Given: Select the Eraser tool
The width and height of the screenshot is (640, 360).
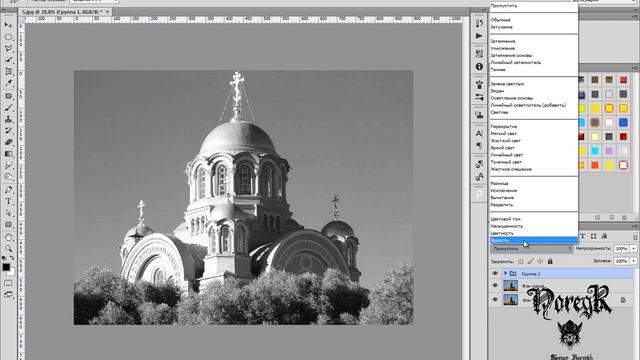Looking at the screenshot, I should pos(8,142).
